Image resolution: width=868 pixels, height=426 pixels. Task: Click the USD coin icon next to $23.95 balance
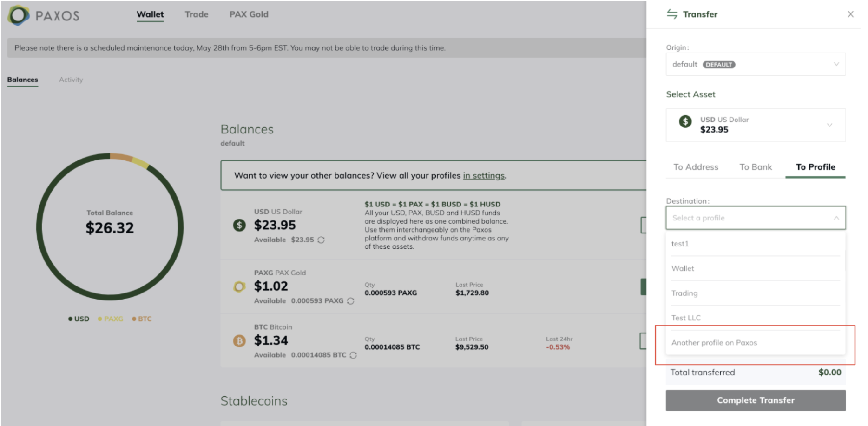coord(239,226)
